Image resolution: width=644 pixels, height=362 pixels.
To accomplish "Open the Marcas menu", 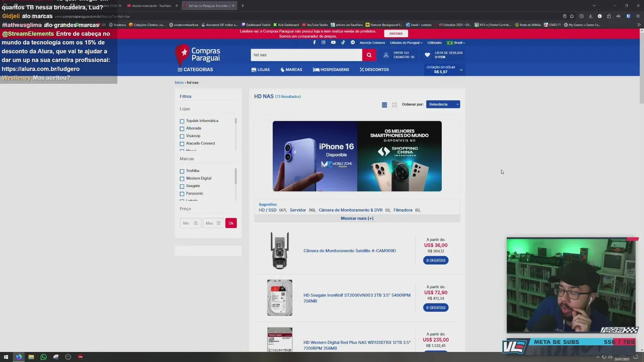I will [291, 69].
